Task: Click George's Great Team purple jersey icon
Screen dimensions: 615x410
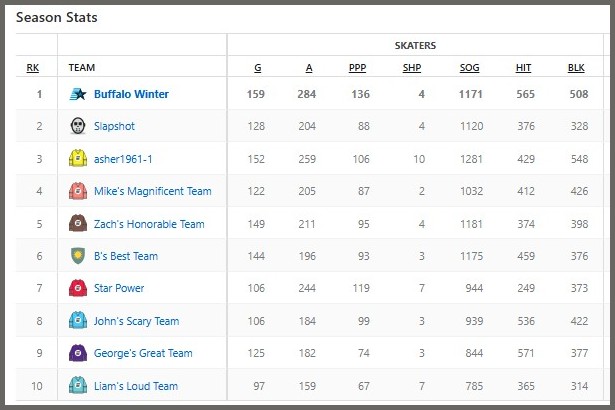Action: point(78,353)
